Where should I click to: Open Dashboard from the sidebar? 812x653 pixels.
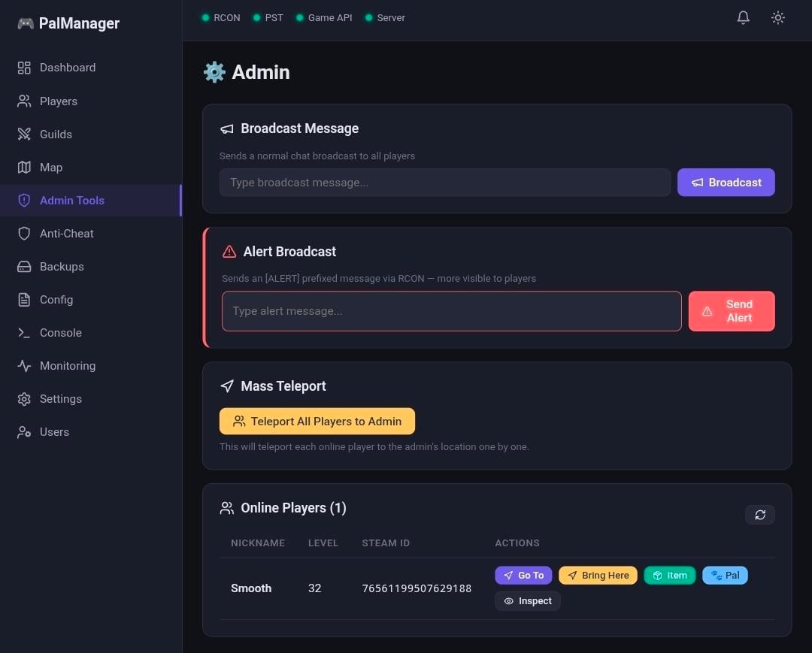(67, 68)
